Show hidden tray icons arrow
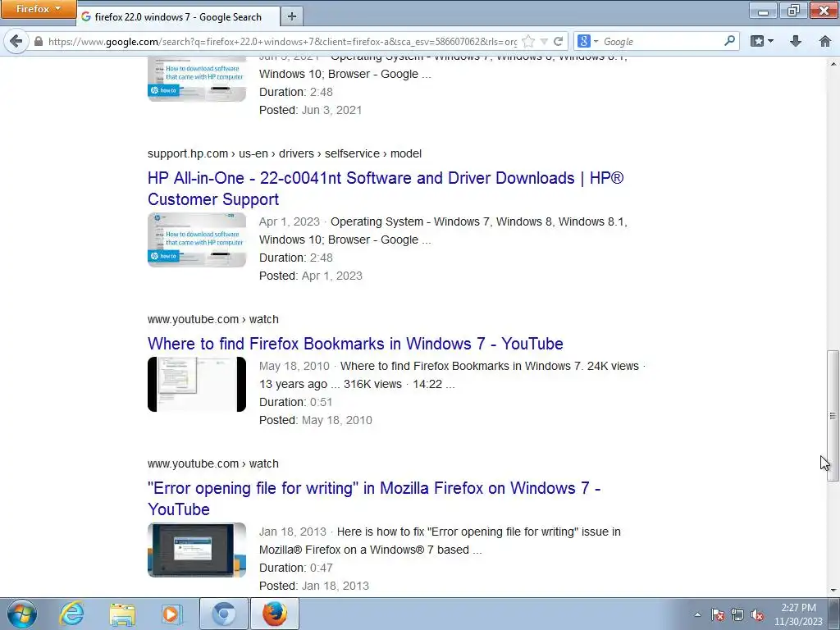Viewport: 840px width, 630px height. (697, 614)
